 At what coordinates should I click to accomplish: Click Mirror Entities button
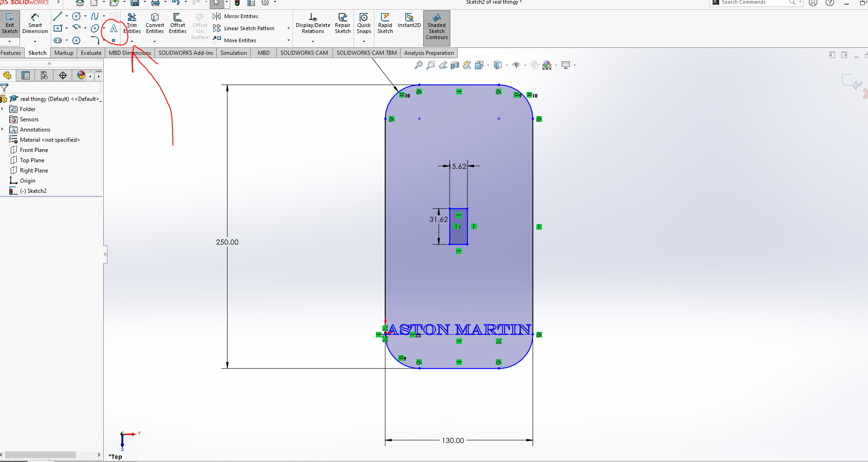point(235,16)
